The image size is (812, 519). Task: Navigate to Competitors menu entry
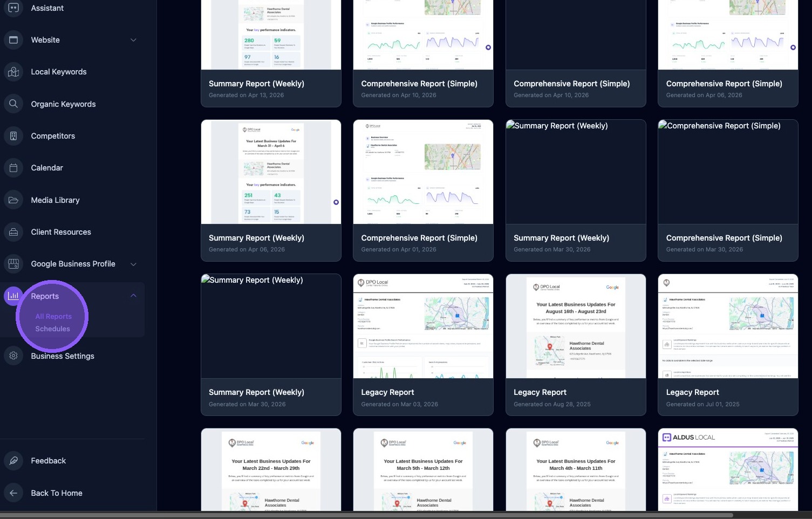click(x=53, y=136)
